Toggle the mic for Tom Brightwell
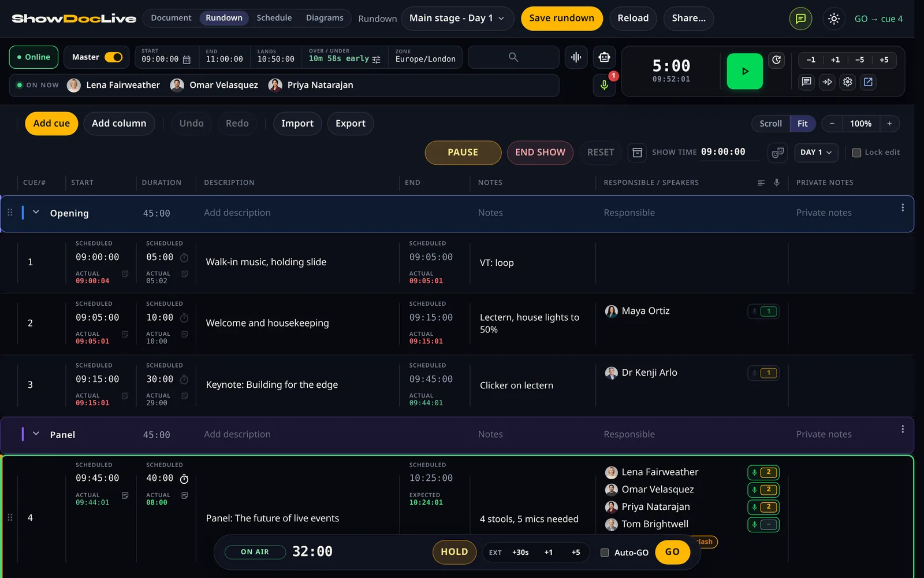Viewport: 924px width, 578px height. pos(763,525)
